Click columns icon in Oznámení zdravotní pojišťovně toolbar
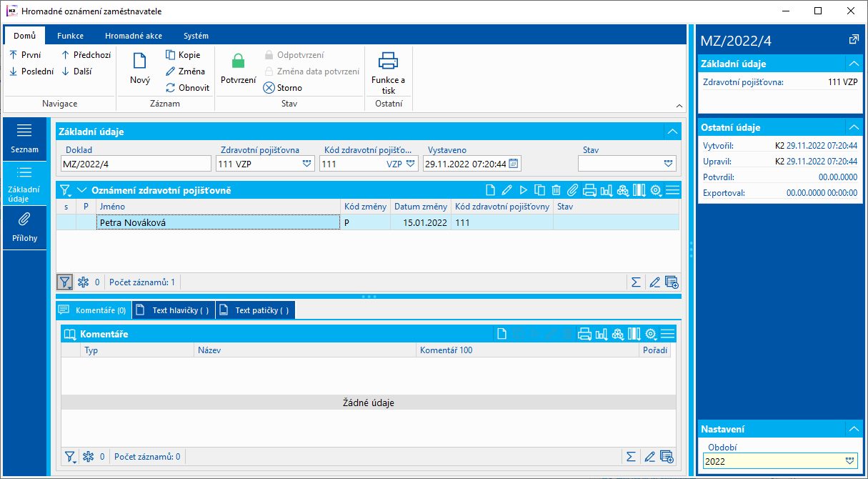Screen dimensions: 868x479 [639, 190]
